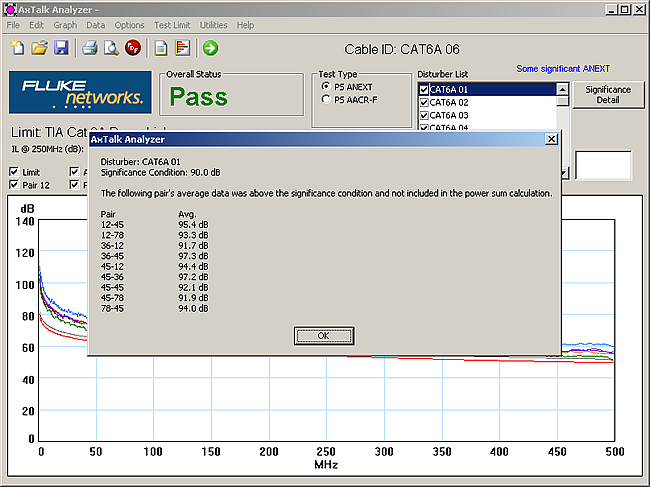Click the document page toolbar icon
Viewport: 650px width, 487px height.
click(x=161, y=48)
